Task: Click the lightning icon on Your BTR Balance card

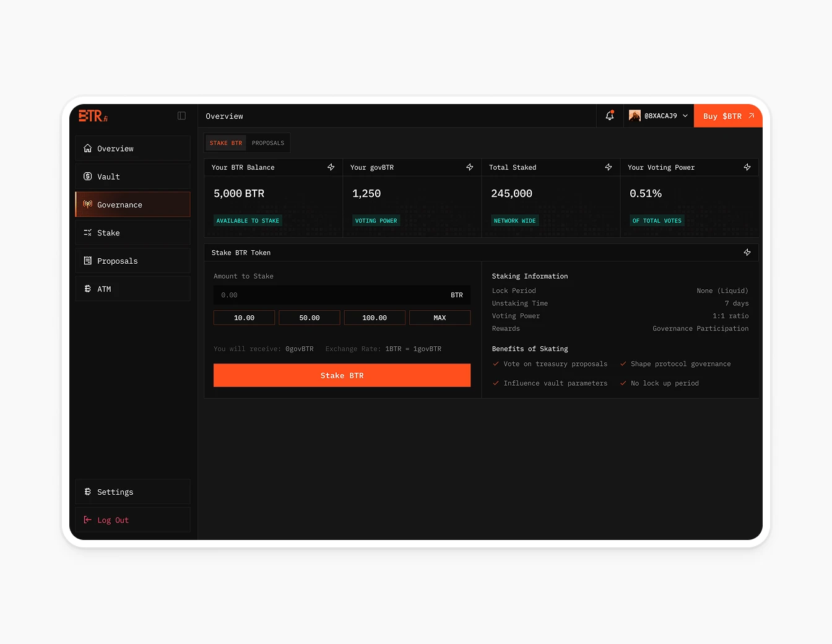Action: [331, 167]
